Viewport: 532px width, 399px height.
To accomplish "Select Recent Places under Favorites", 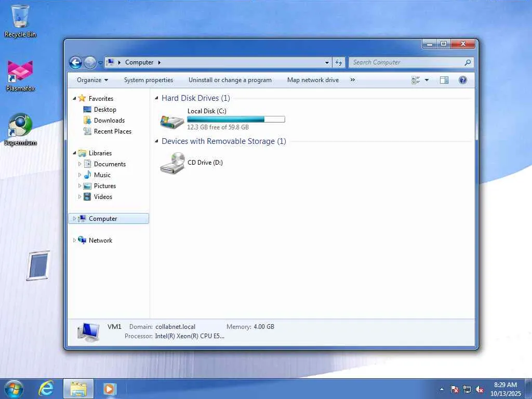I will 113,131.
